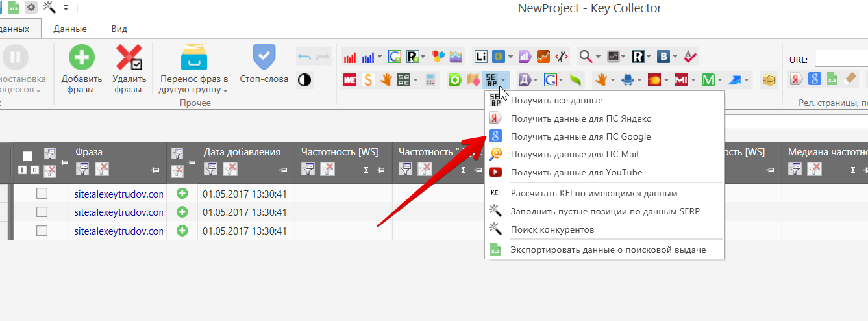Screen dimensions: 868x321
Task: Click the calculator icon in toolbar
Action: (x=430, y=80)
